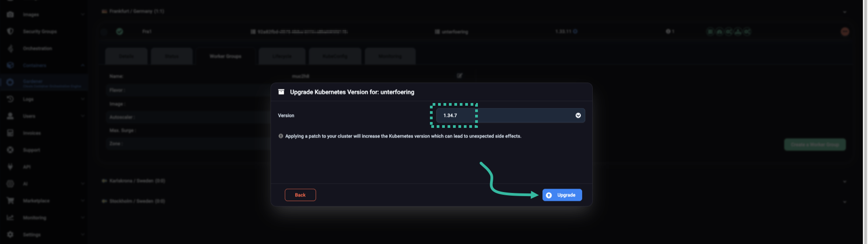
Task: Click the Version dropdown chevron arrow
Action: coord(578,116)
